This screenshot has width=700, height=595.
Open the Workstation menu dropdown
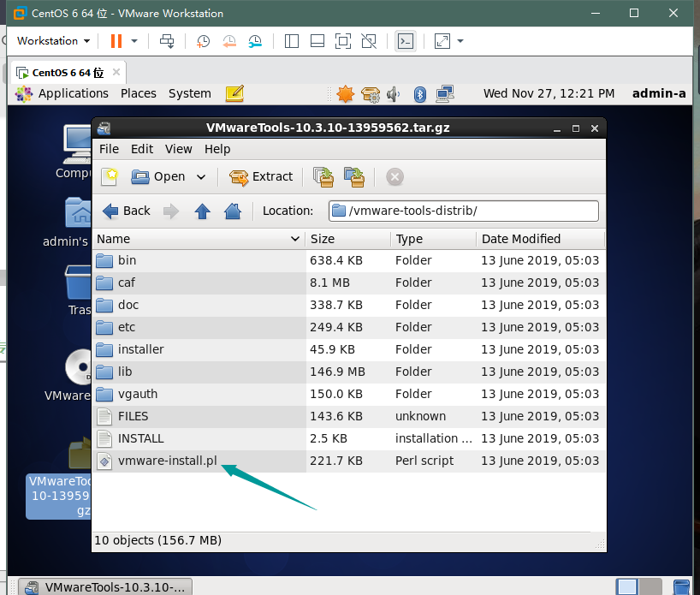(x=54, y=40)
